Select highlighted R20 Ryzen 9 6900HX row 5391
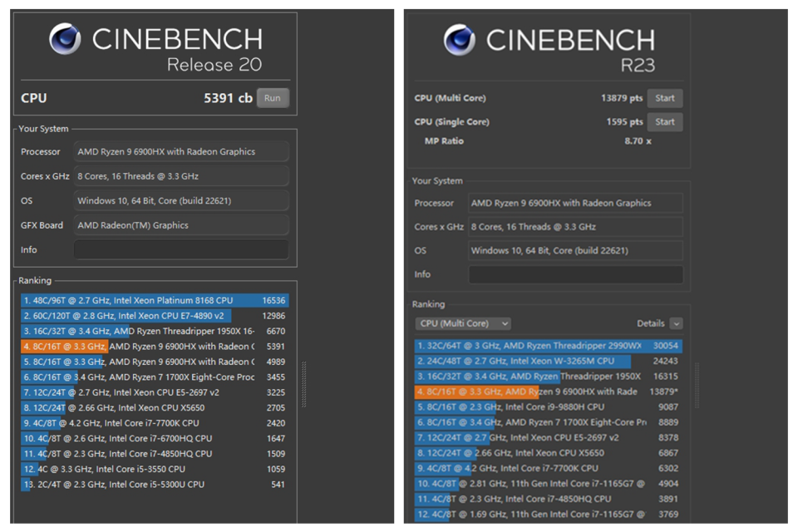This screenshot has height=532, width=798. click(x=155, y=346)
